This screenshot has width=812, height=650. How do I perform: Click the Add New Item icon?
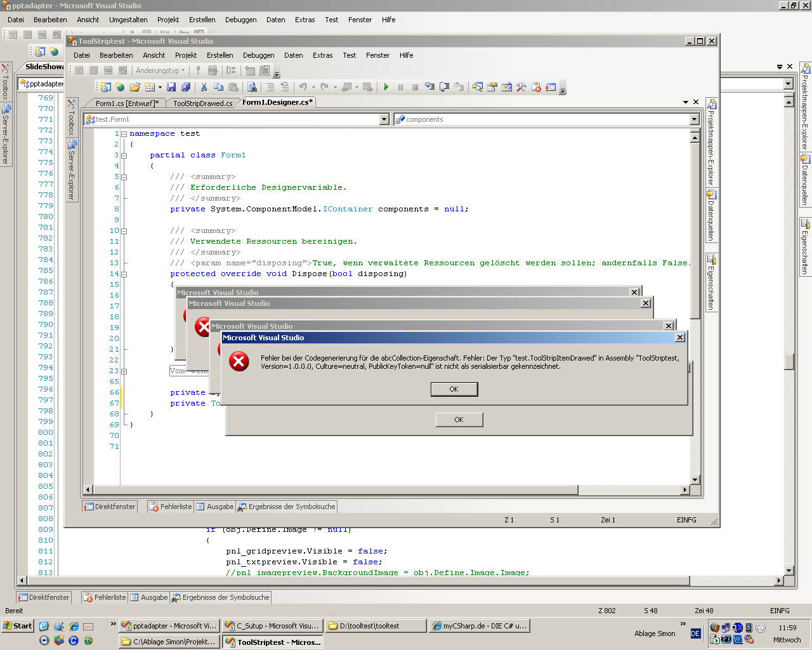point(150,87)
